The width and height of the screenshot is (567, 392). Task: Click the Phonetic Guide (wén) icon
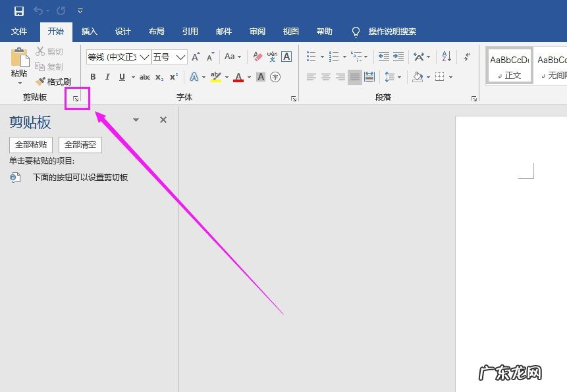272,57
